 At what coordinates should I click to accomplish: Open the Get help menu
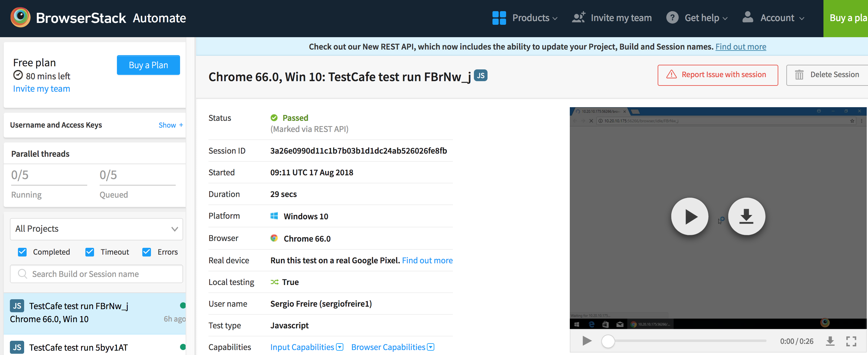(x=706, y=18)
